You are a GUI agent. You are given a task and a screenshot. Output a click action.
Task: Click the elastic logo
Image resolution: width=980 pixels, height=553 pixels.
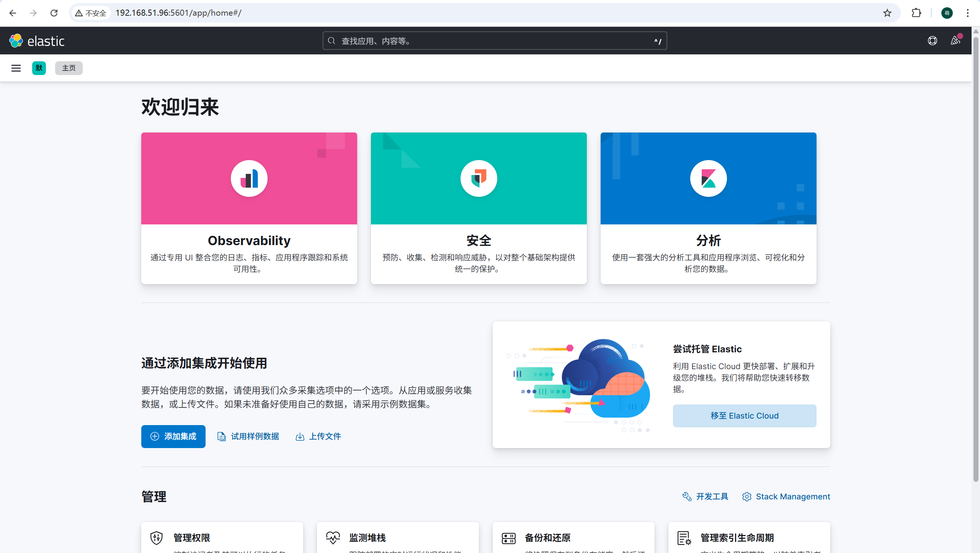[x=37, y=41]
